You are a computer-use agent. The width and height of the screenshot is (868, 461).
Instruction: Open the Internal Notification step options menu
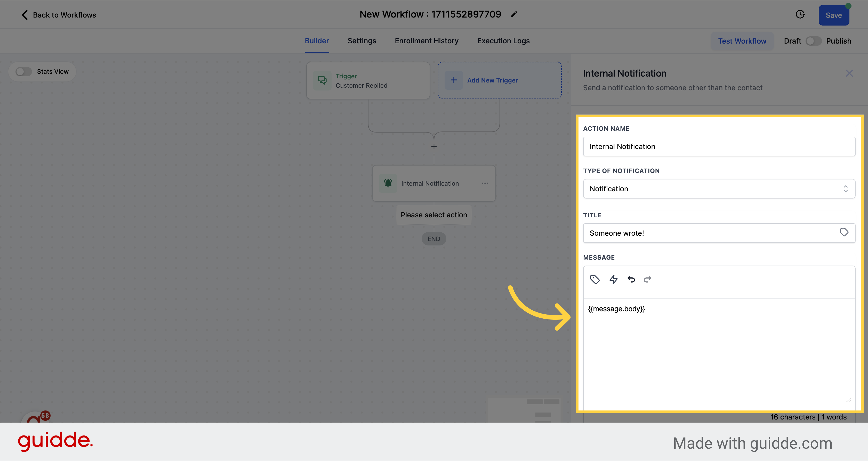click(485, 183)
